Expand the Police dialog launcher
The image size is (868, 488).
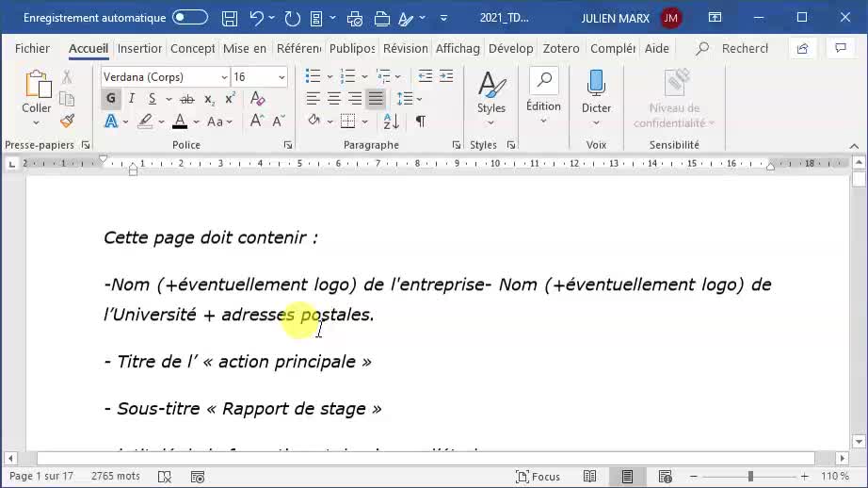pos(288,145)
